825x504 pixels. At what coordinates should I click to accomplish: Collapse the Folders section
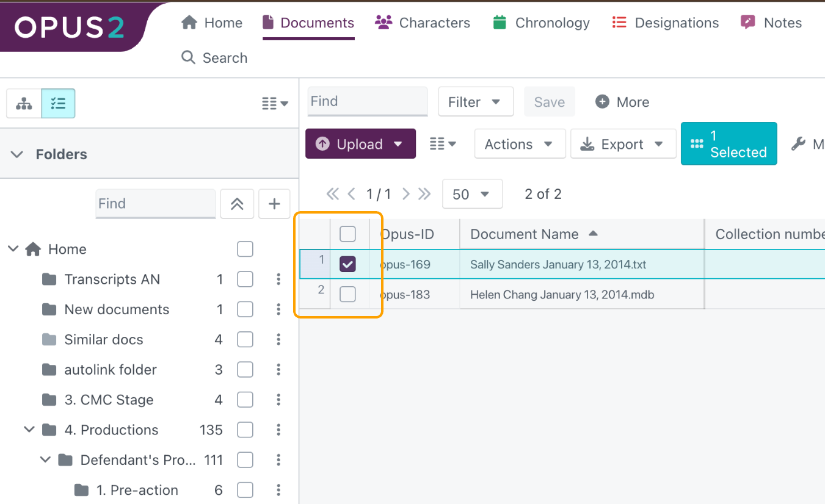point(17,154)
